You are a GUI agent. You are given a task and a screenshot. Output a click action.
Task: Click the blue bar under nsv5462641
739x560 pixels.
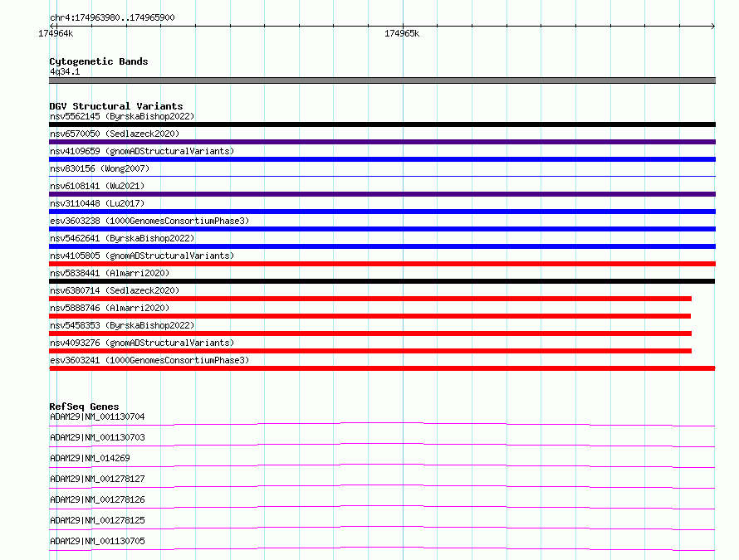382,246
